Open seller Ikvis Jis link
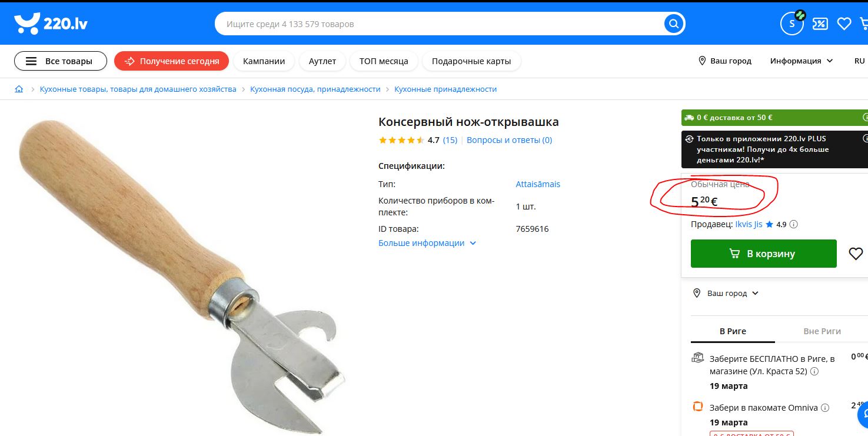Screen dimensions: 868x436 pyautogui.click(x=749, y=224)
